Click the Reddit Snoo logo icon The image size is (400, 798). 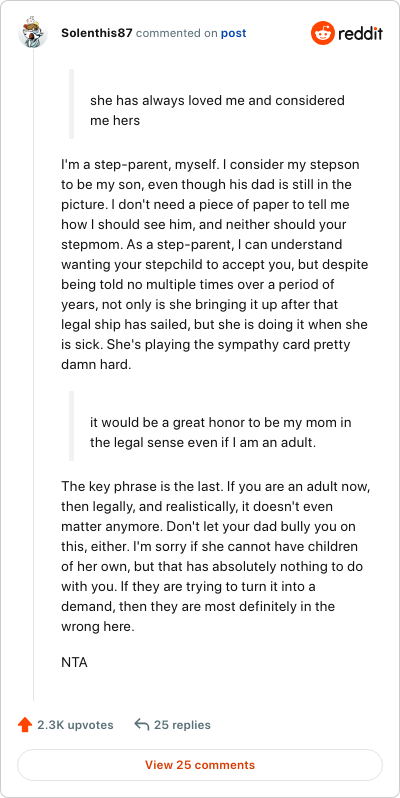point(322,33)
